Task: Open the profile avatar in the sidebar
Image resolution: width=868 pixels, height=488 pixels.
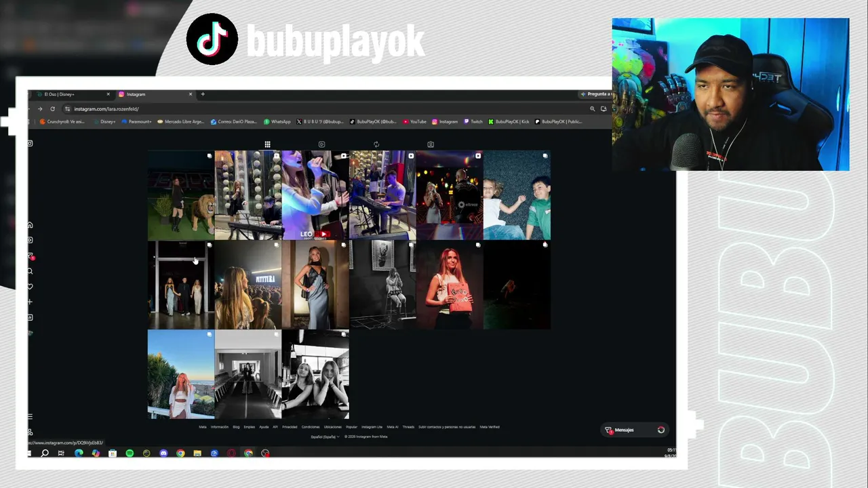Action: pyautogui.click(x=30, y=333)
